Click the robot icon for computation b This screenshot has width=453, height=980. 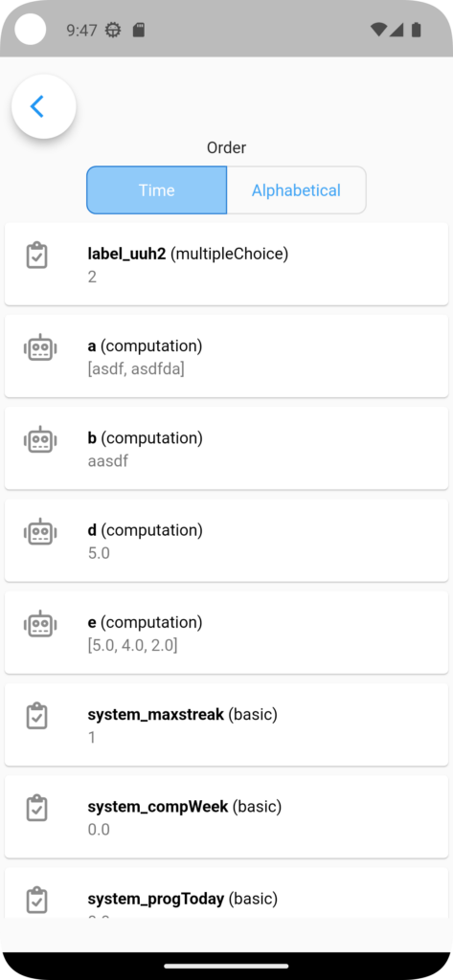coord(40,439)
